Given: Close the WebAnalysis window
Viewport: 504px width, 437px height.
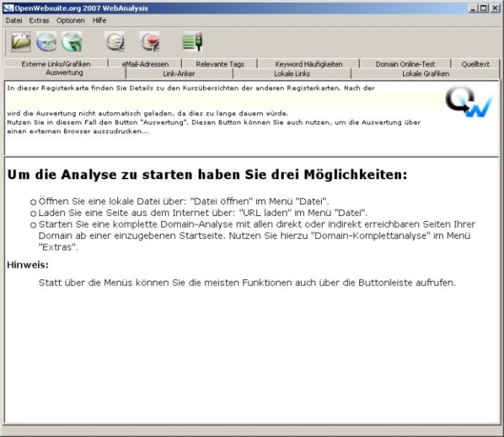Looking at the screenshot, I should pyautogui.click(x=495, y=8).
